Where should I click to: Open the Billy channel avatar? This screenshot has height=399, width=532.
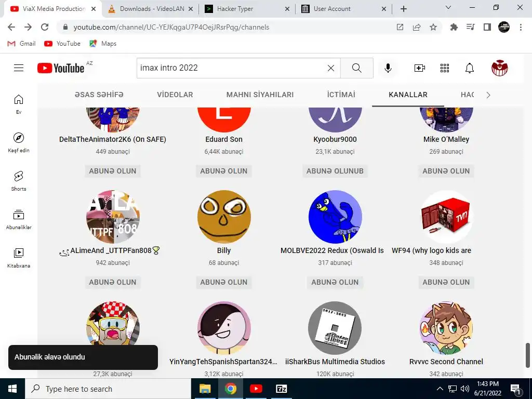click(x=224, y=217)
